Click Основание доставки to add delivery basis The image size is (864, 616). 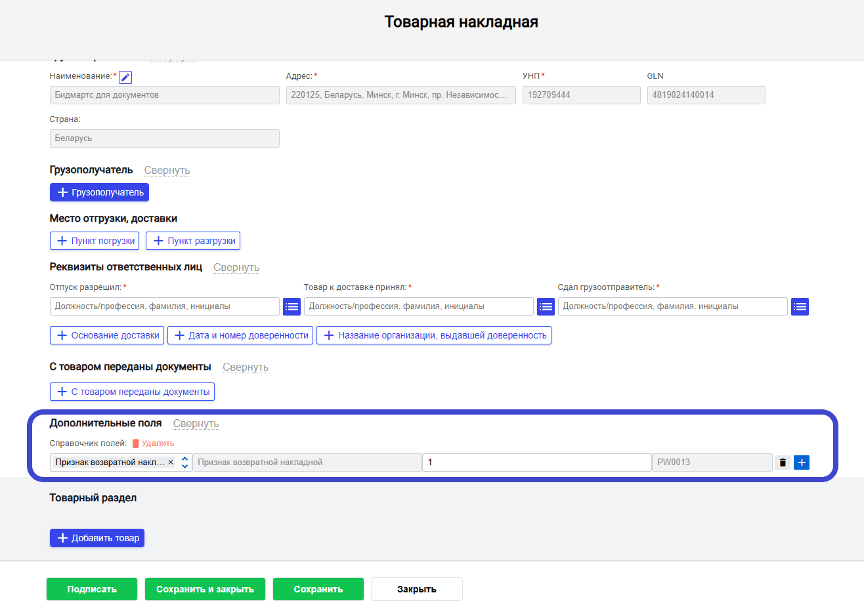(106, 335)
